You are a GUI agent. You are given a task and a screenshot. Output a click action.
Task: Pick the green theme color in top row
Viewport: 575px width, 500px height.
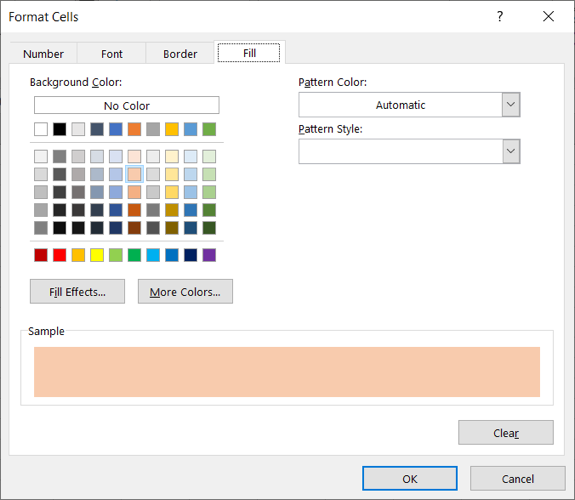[209, 129]
